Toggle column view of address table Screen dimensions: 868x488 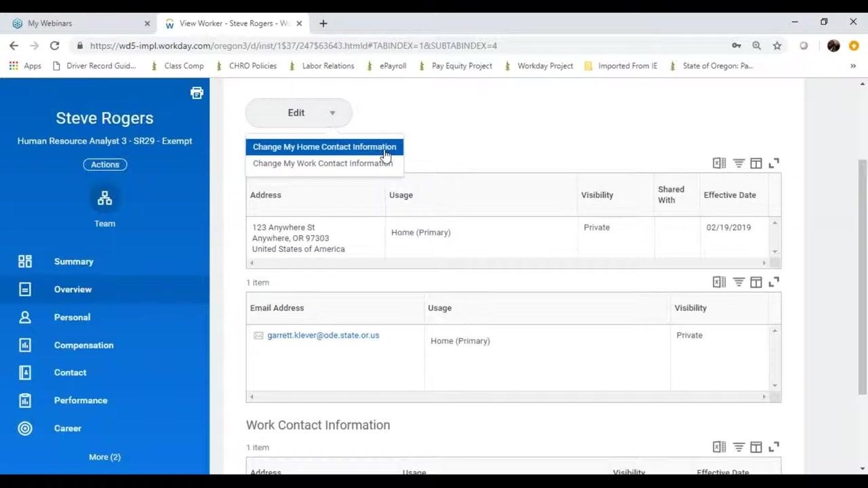point(756,163)
